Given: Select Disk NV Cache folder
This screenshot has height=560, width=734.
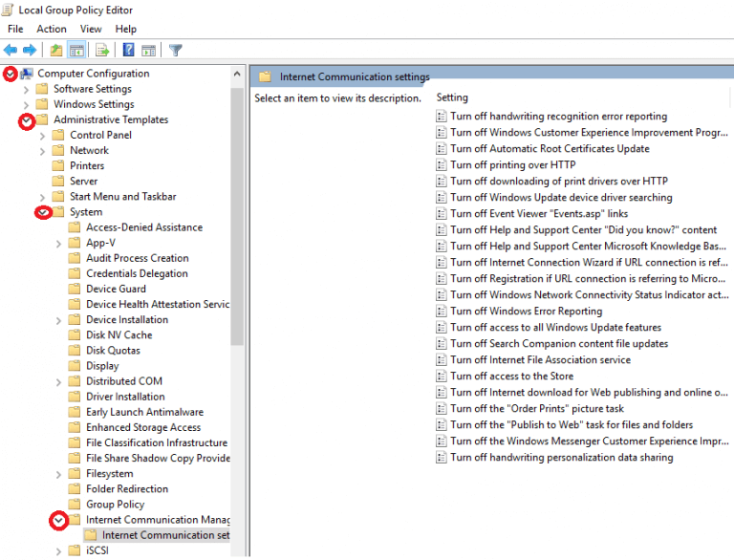Looking at the screenshot, I should click(x=119, y=335).
